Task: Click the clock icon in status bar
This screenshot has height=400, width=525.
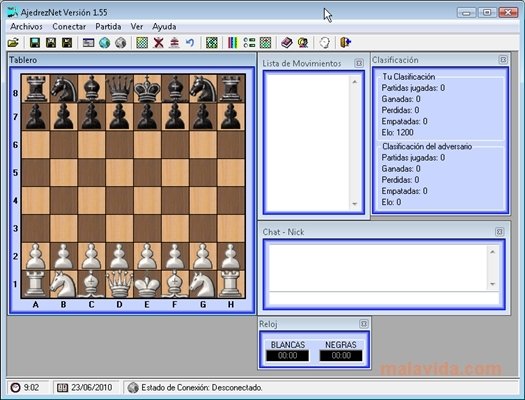Action: [15, 388]
